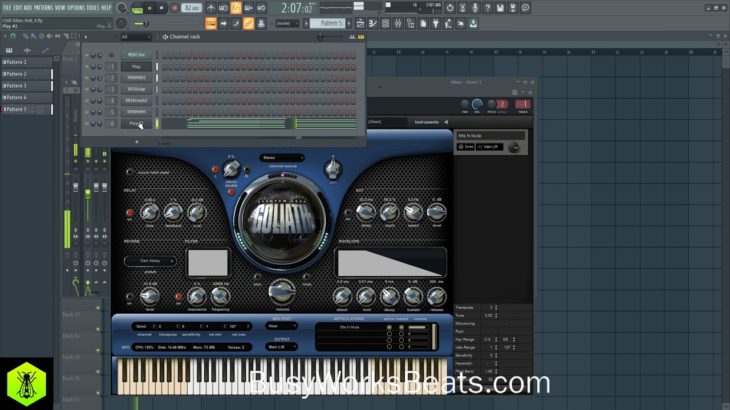Screen dimensions: 730x410
Task: Click the step-edit arrow toolbar icon
Action: (x=223, y=23)
